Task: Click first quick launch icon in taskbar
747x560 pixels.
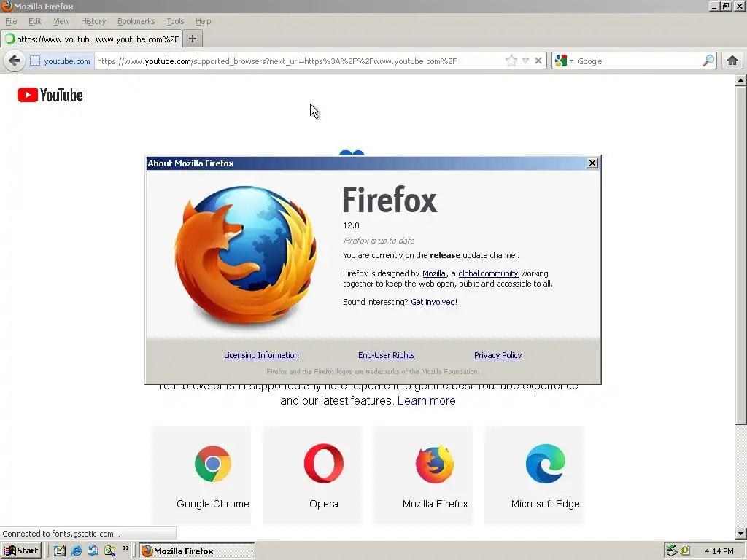Action: [x=60, y=551]
